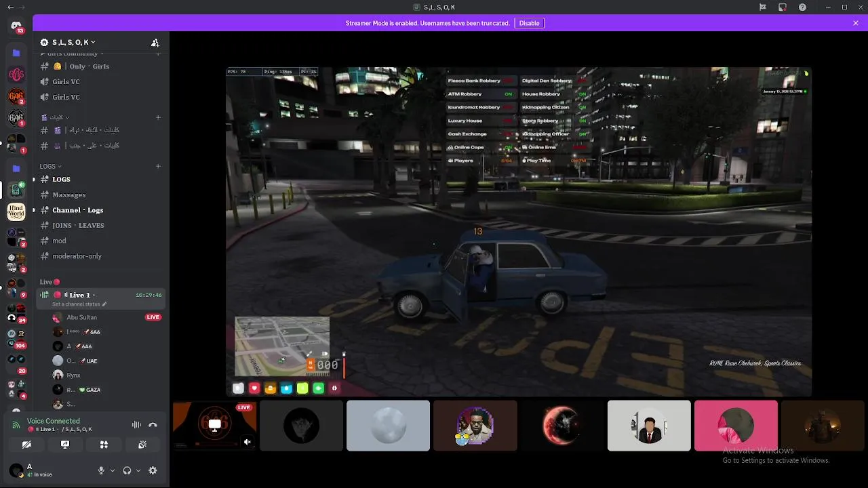Open the help question mark icon

803,7
